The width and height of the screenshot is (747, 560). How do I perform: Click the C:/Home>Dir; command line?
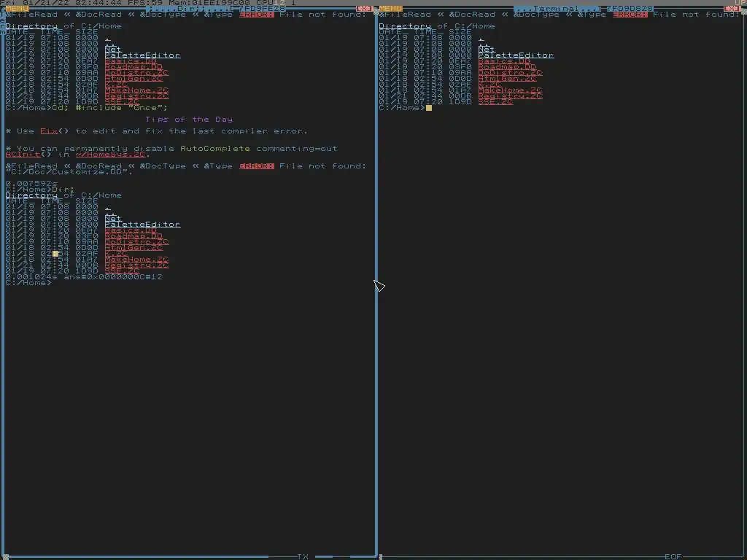click(x=41, y=190)
